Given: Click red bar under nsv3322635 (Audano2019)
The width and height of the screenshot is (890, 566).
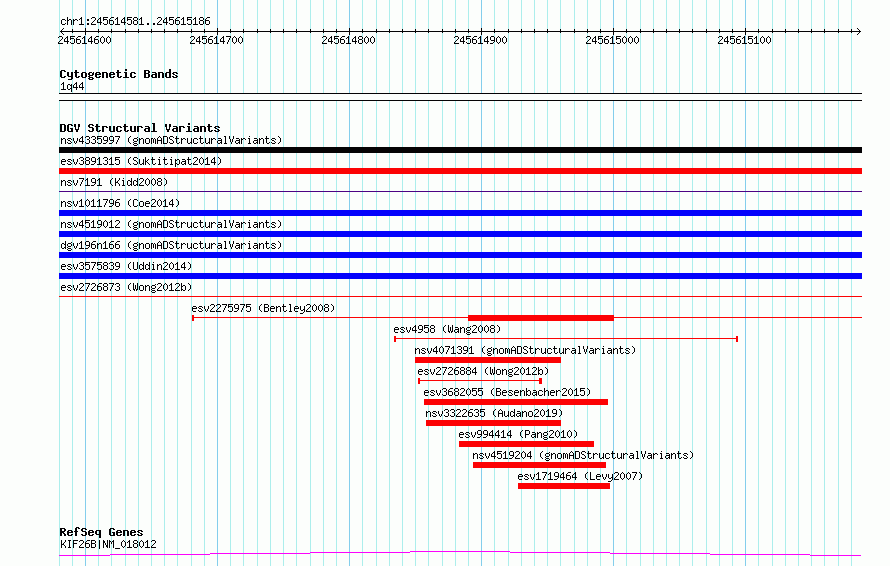Looking at the screenshot, I should tap(493, 423).
